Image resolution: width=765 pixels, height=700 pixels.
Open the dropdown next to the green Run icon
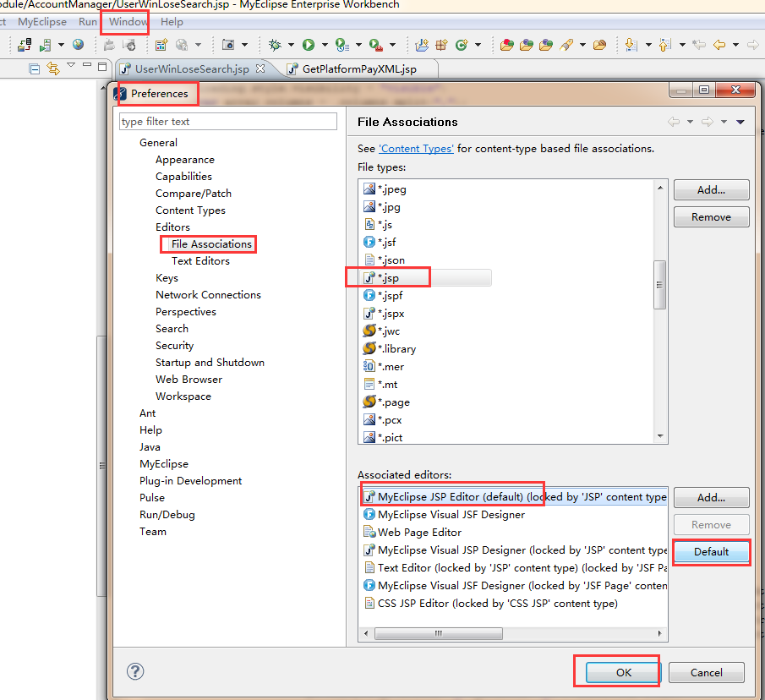pyautogui.click(x=325, y=45)
